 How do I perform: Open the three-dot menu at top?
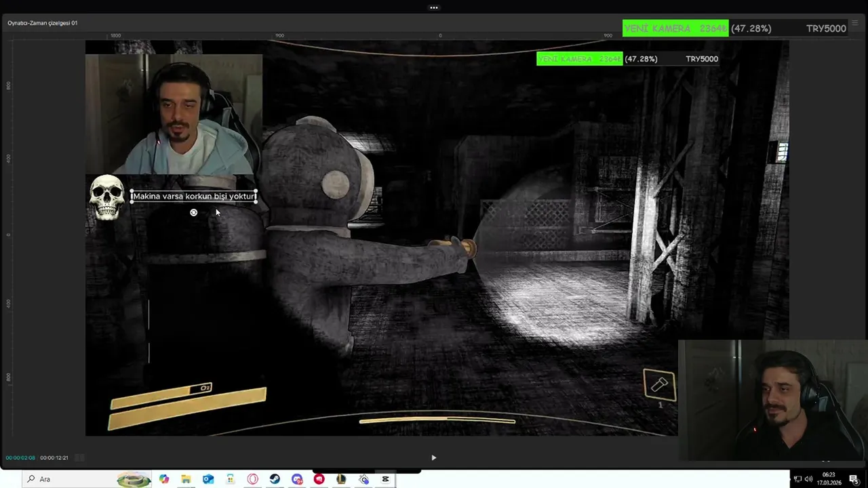pos(434,7)
